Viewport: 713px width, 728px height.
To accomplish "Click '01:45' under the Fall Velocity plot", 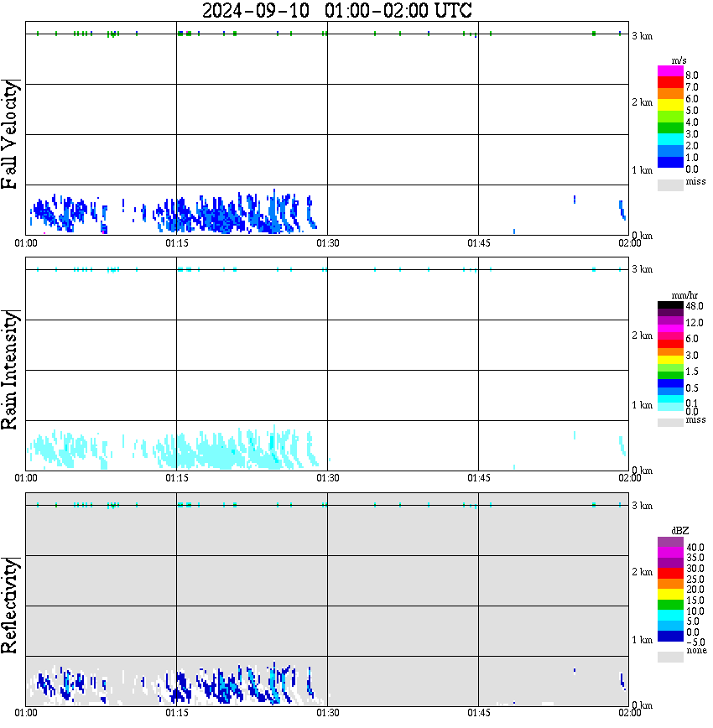I will click(478, 243).
